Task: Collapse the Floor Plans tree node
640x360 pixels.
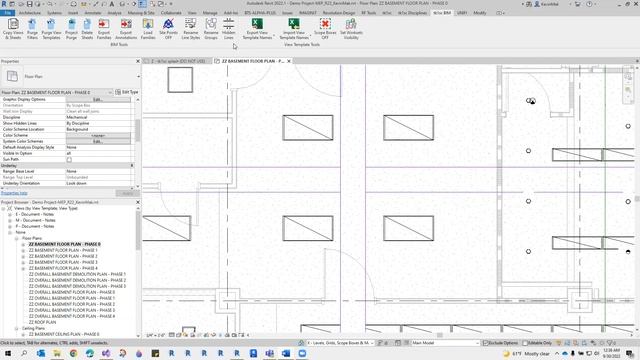Action: click(x=17, y=238)
